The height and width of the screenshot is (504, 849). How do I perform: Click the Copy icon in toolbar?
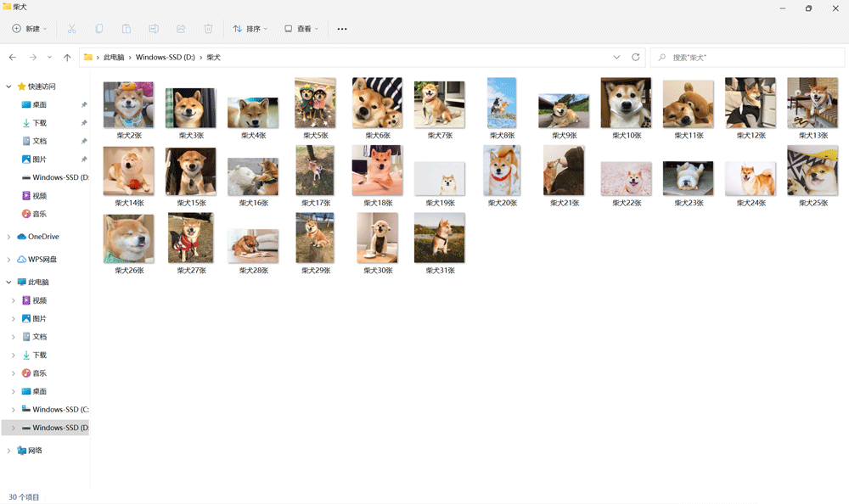pos(99,29)
